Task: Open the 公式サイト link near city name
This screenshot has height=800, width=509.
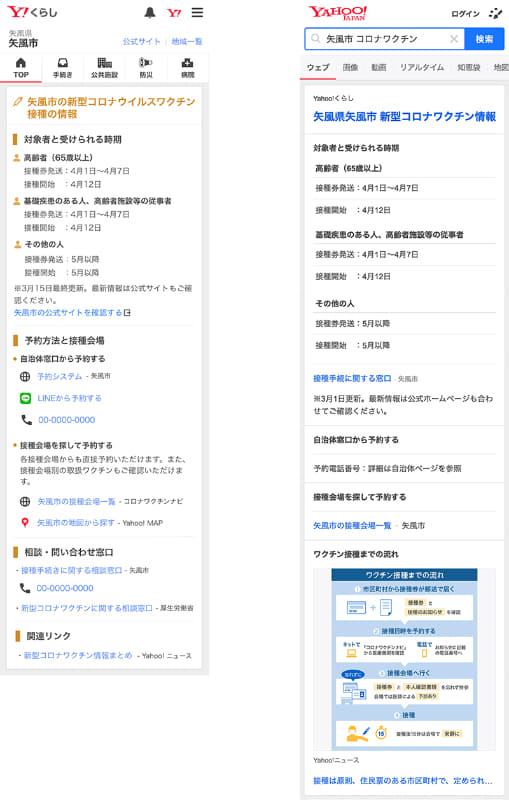Action: click(141, 41)
